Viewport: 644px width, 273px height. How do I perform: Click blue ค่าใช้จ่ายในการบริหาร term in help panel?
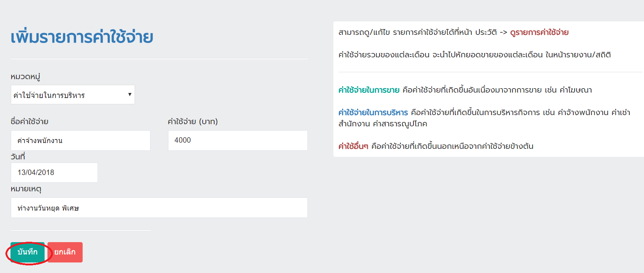pyautogui.click(x=373, y=113)
